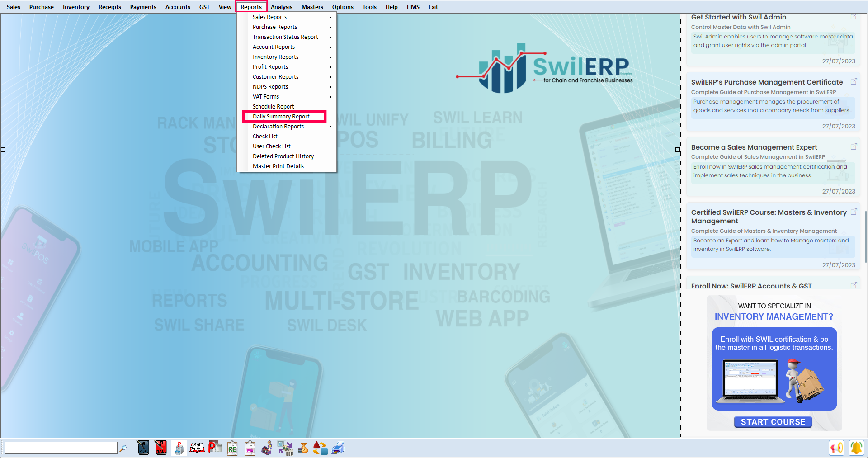Open the View menu
The image size is (868, 458).
pyautogui.click(x=225, y=7)
